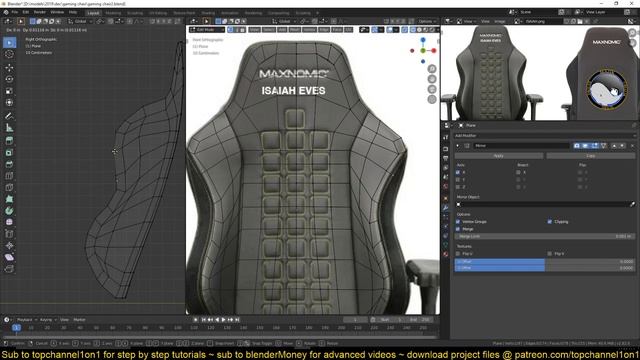Click the navigation axis gizmo
Viewport: 640px width, 360px height.
pos(423,51)
